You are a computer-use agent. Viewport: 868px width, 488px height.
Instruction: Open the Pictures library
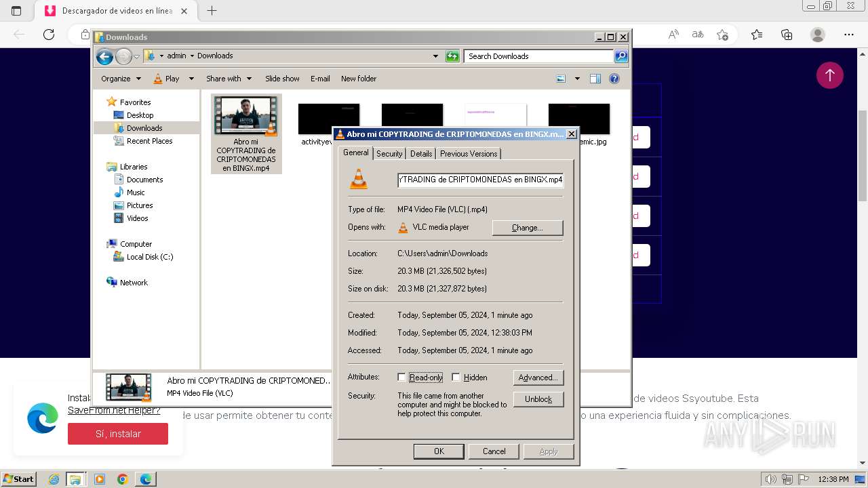(139, 205)
